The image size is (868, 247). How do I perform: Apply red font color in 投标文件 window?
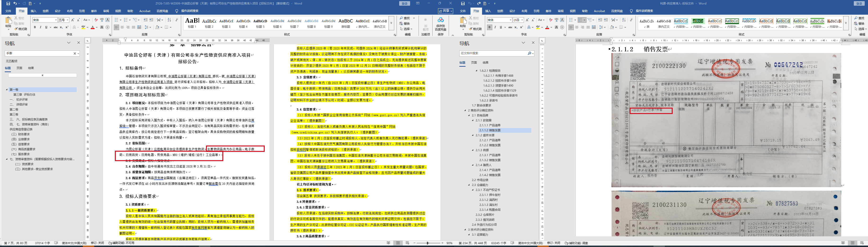(x=547, y=27)
